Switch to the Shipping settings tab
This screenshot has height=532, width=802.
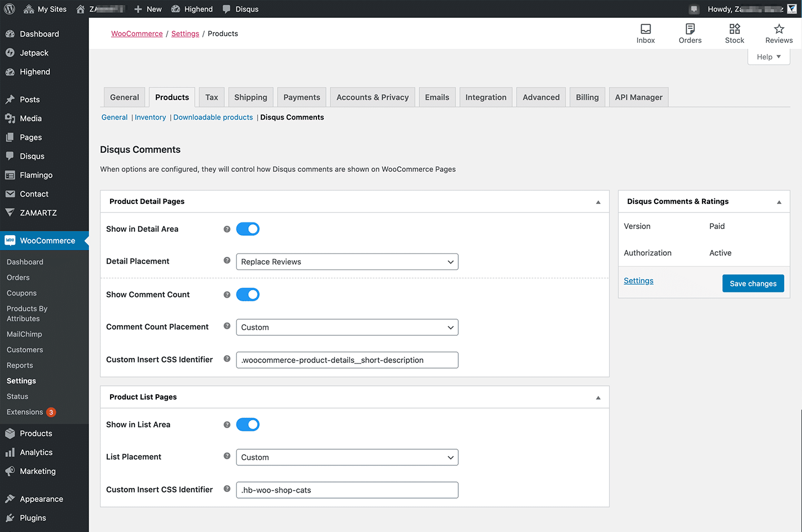pos(250,97)
